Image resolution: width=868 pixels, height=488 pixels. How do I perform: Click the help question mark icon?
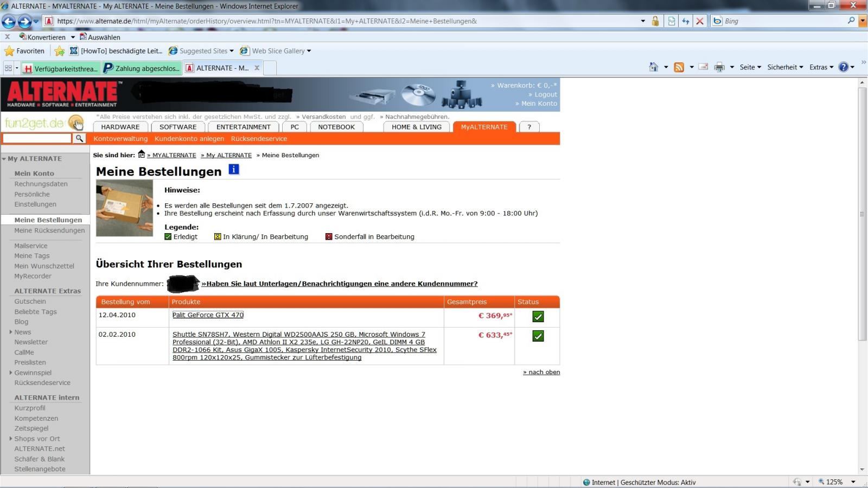843,67
